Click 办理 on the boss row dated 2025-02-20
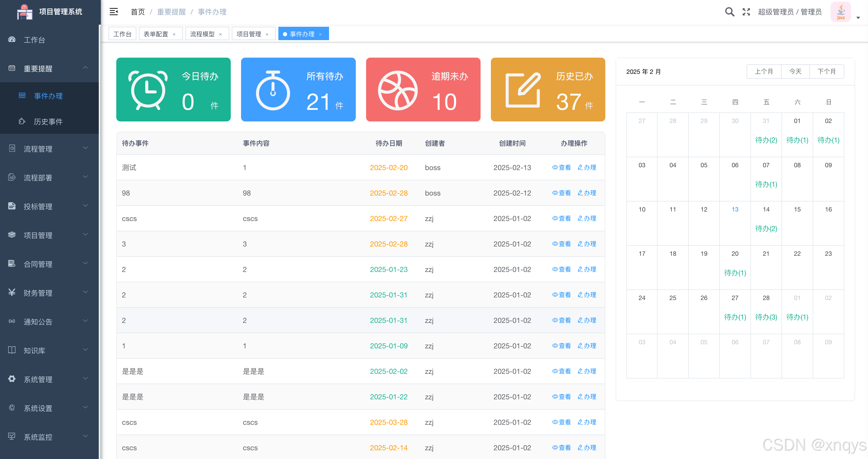The height and width of the screenshot is (459, 868). pos(587,167)
